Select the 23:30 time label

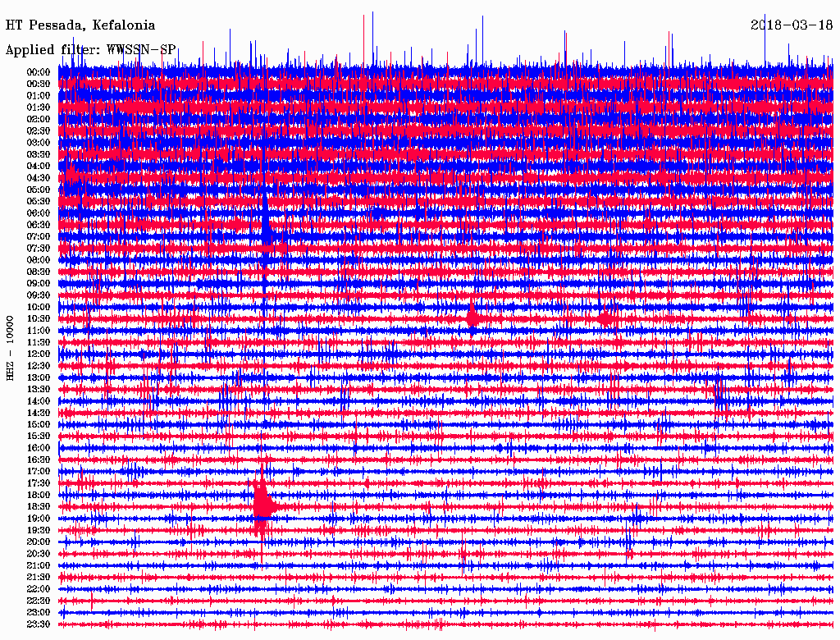point(39,624)
